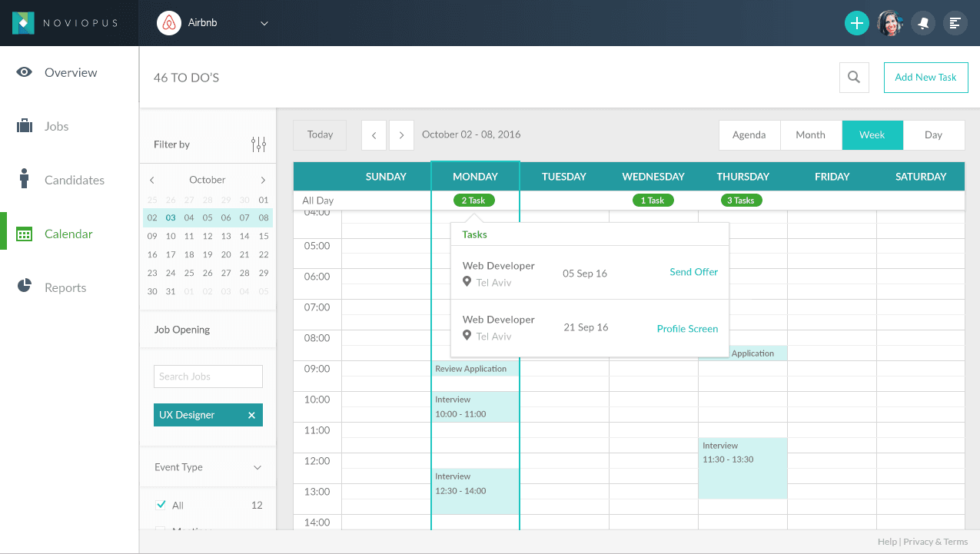Screen dimensions: 980x554
Task: Open the Candidates section
Action: tap(74, 180)
